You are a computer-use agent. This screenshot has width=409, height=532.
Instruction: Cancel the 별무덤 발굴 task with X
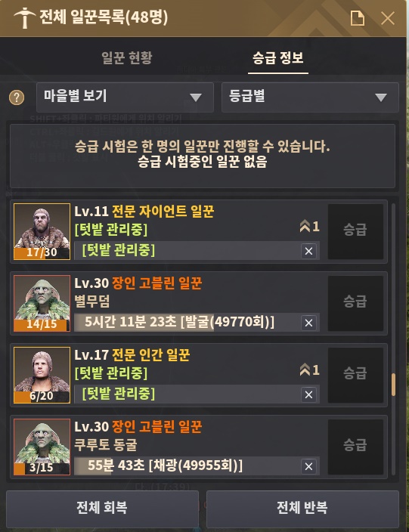[308, 323]
